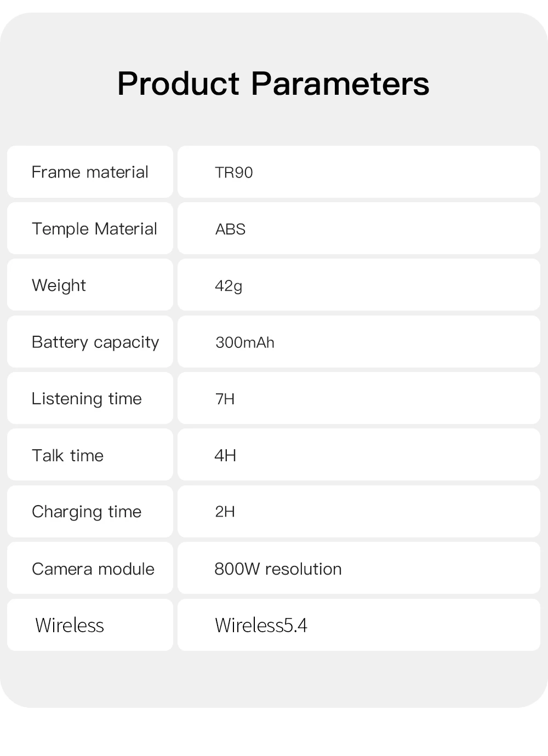
Task: Select the Frame material label
Action: click(90, 172)
